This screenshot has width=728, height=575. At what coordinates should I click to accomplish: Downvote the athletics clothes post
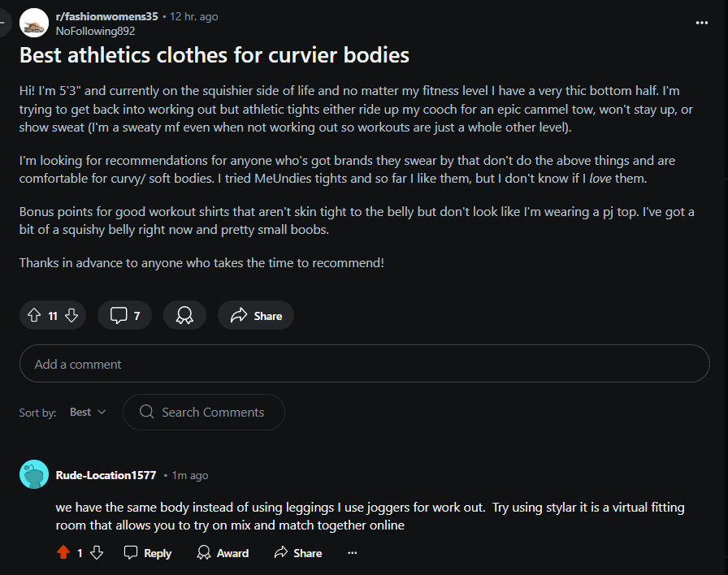click(x=71, y=316)
